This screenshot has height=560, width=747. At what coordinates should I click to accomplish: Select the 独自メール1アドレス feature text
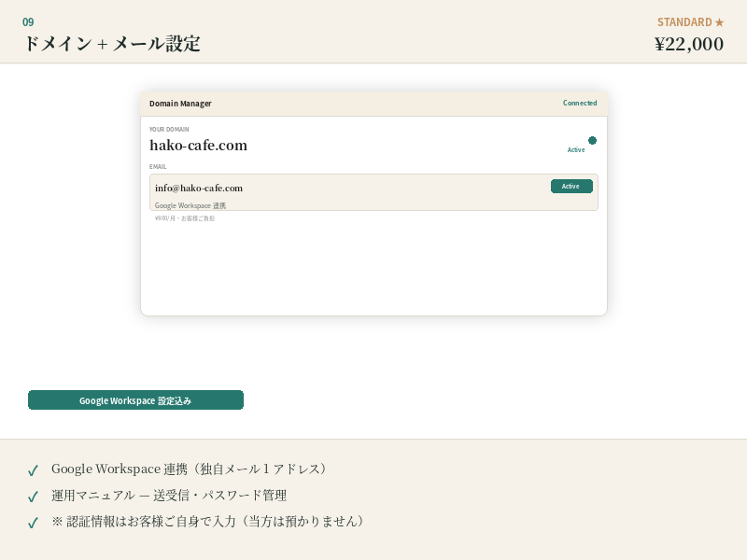point(190,469)
